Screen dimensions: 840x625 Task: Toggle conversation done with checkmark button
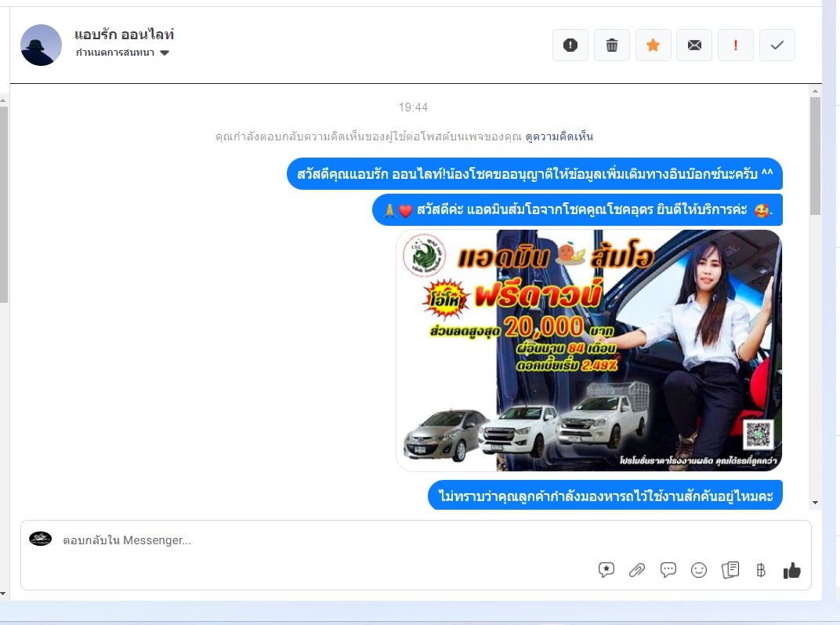point(777,45)
